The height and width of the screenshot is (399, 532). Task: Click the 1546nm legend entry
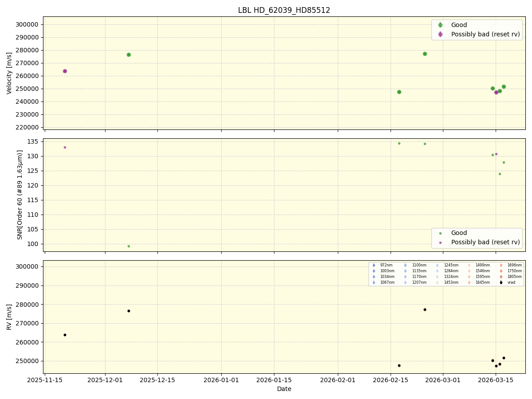pos(479,271)
